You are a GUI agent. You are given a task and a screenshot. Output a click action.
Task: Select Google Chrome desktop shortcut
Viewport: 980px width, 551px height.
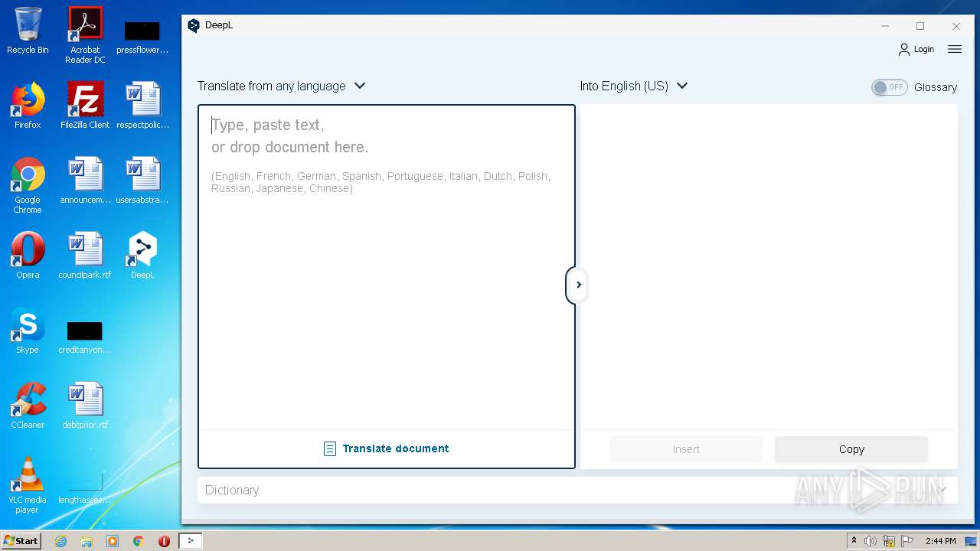pyautogui.click(x=28, y=185)
